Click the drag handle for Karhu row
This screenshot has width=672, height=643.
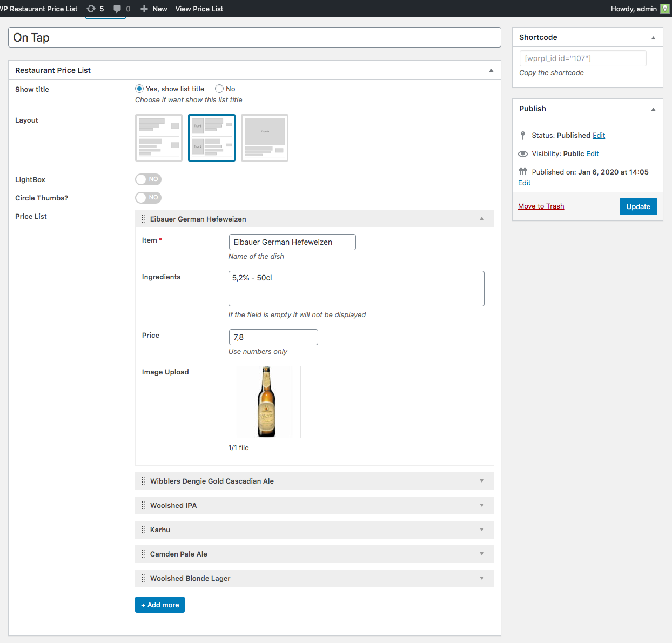(x=143, y=530)
